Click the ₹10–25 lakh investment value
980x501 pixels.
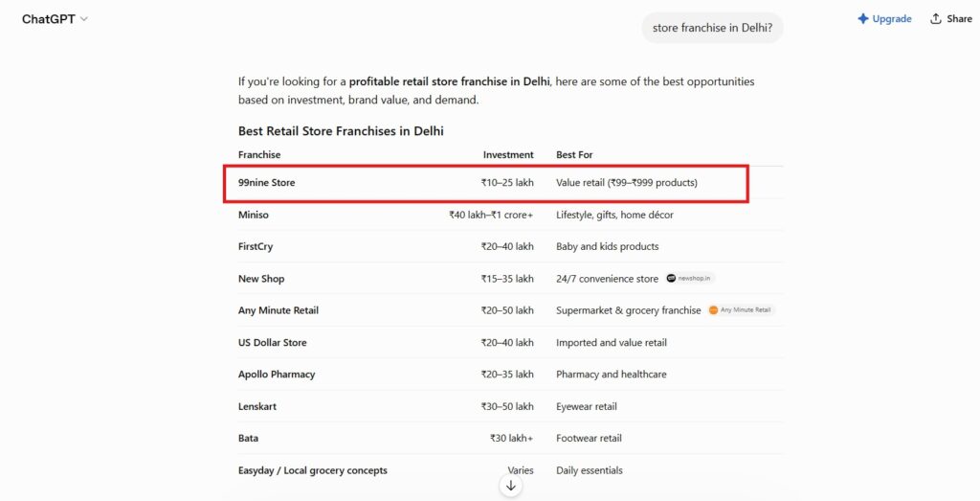point(507,183)
